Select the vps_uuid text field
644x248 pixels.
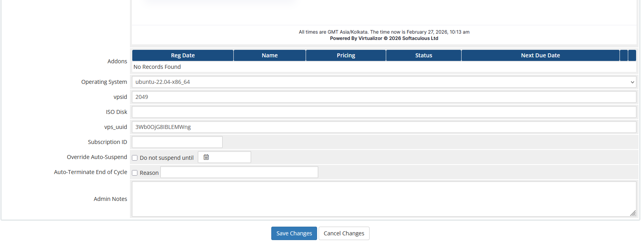(x=384, y=127)
